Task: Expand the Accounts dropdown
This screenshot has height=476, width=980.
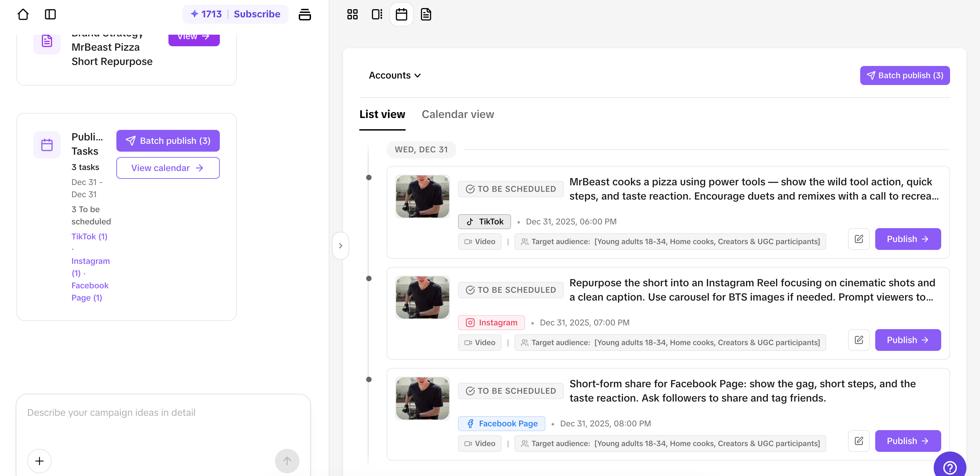Action: [x=394, y=75]
